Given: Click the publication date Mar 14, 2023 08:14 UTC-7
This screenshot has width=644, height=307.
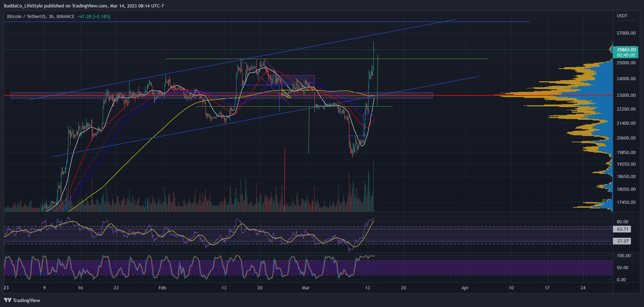Looking at the screenshot, I should [137, 6].
